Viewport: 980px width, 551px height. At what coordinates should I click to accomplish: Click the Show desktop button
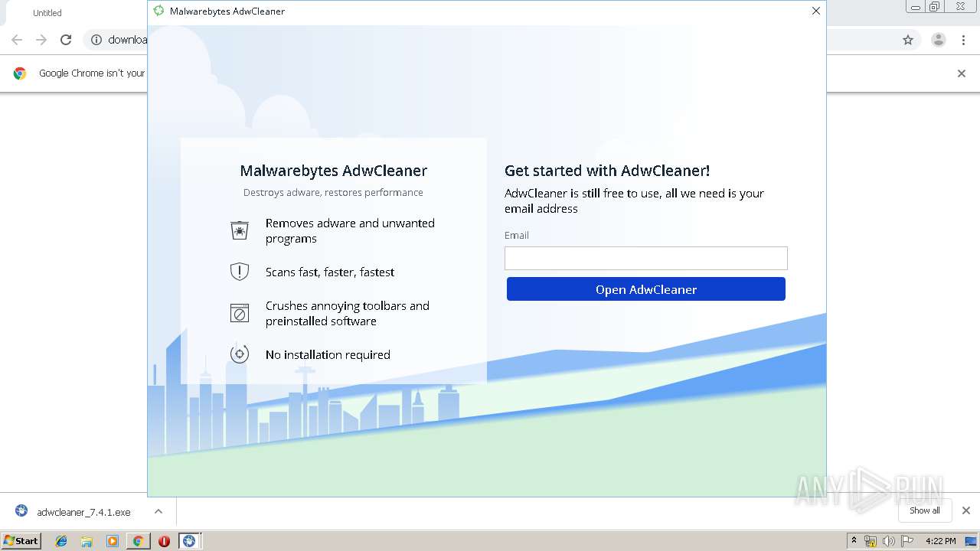pyautogui.click(x=972, y=541)
